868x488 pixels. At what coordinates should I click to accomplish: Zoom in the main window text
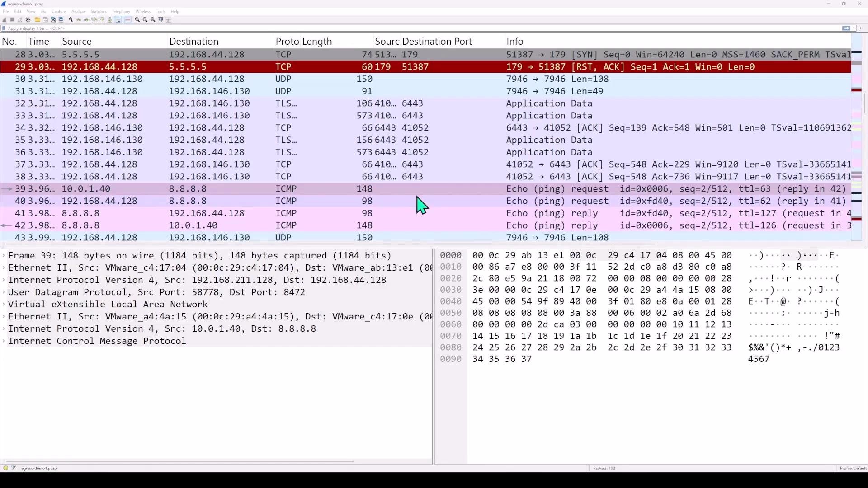coord(137,20)
